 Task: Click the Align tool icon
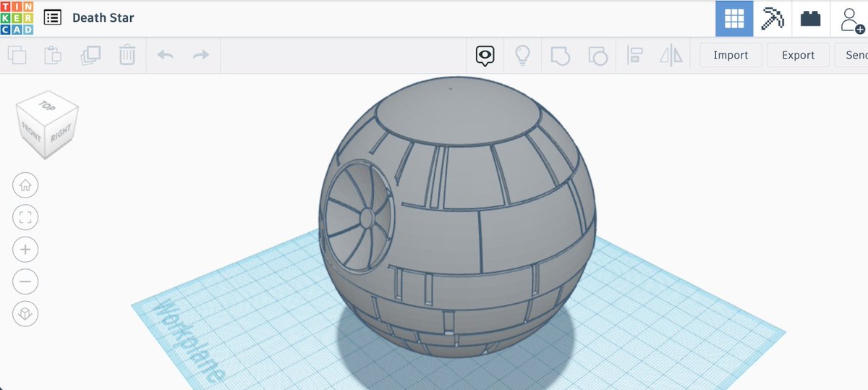tap(635, 55)
